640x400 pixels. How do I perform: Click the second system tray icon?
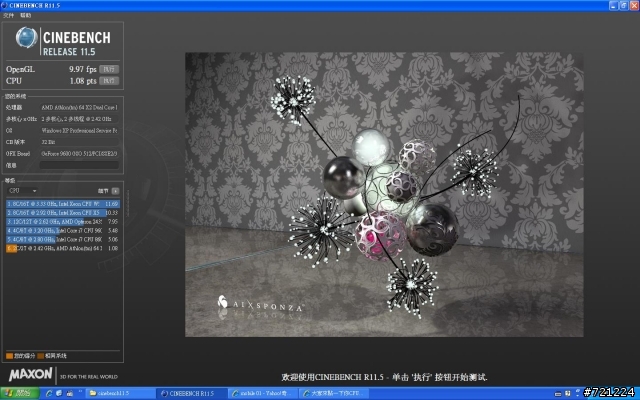pyautogui.click(x=567, y=394)
